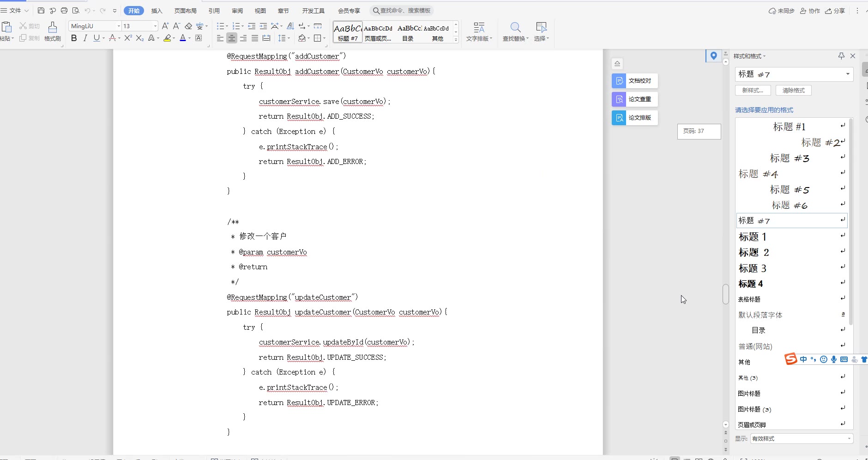Switch to the 开发工具 tab
The image size is (868, 460).
pos(313,11)
